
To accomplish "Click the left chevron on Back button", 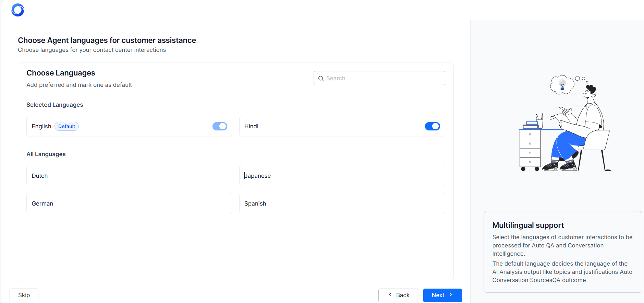I will coord(390,295).
